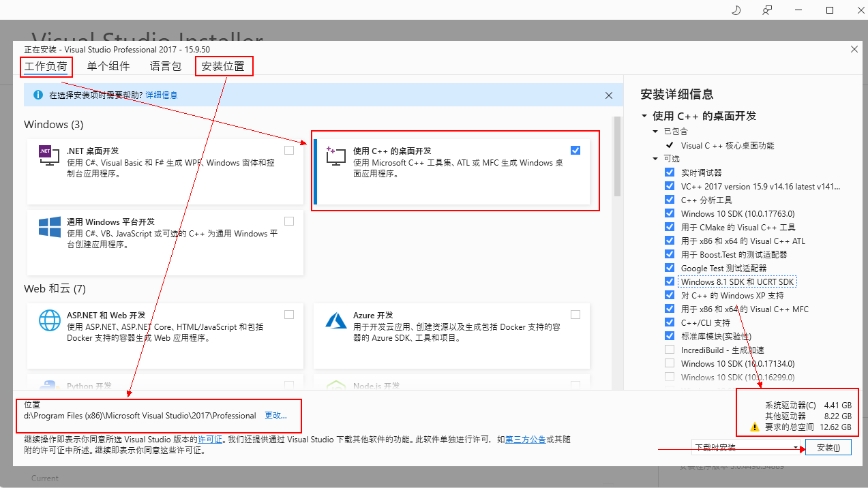This screenshot has height=488, width=868.
Task: Uncheck Windows 10 SDK (10.0.17763.0)
Action: [669, 213]
